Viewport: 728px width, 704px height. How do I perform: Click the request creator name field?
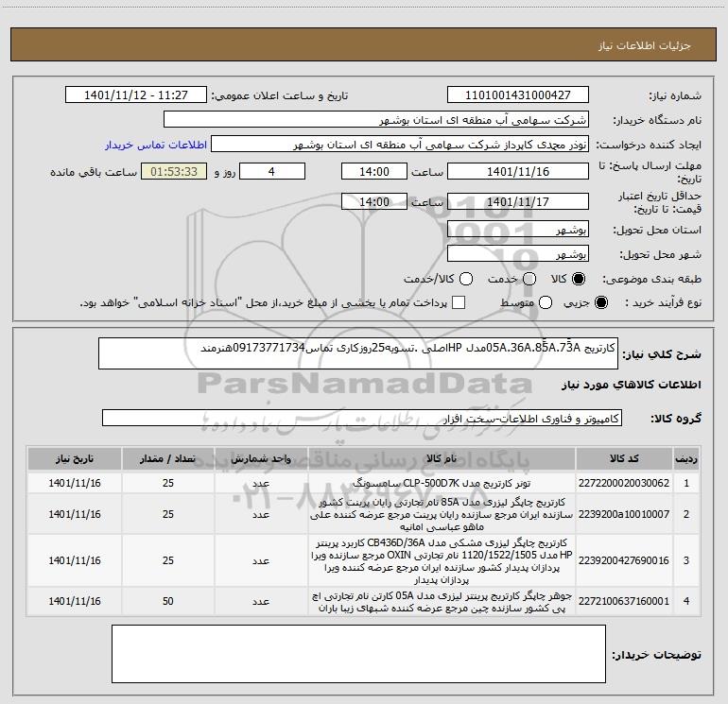(400, 145)
